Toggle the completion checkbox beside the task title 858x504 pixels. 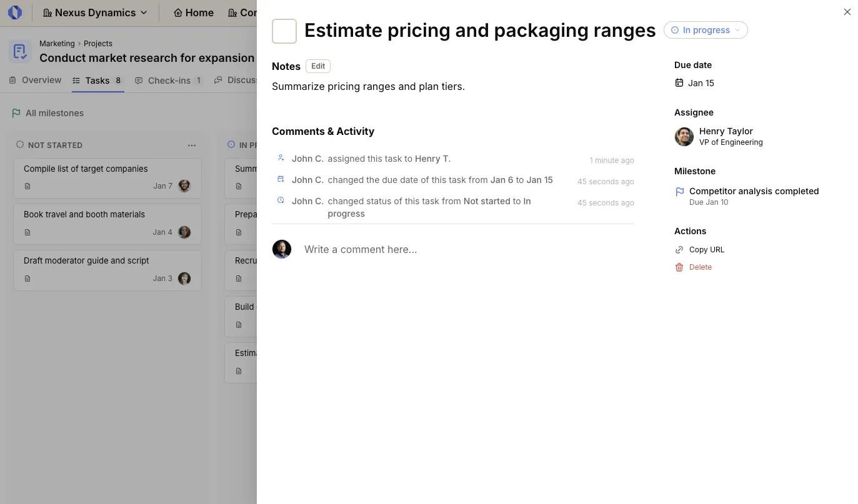click(x=284, y=31)
